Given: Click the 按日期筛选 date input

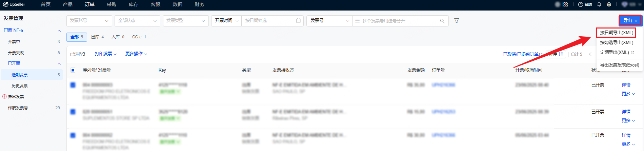Looking at the screenshot, I should click(272, 21).
